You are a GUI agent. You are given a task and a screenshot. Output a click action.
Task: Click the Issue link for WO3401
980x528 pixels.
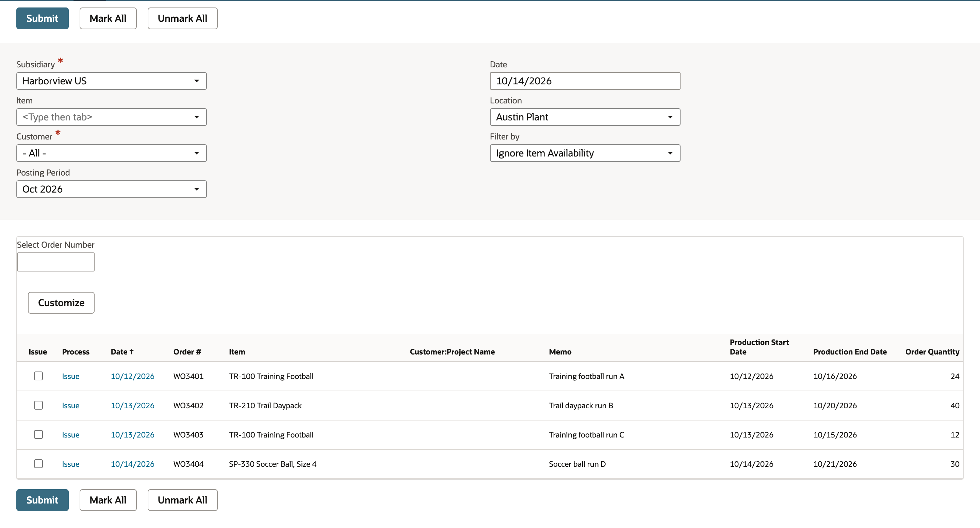click(x=71, y=376)
